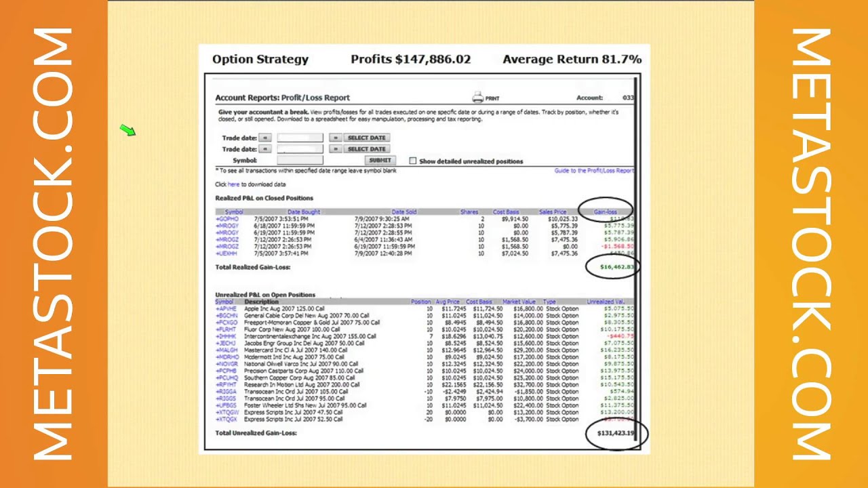Click the Submit button
Viewport: 868px width, 488px height.
pyautogui.click(x=380, y=161)
